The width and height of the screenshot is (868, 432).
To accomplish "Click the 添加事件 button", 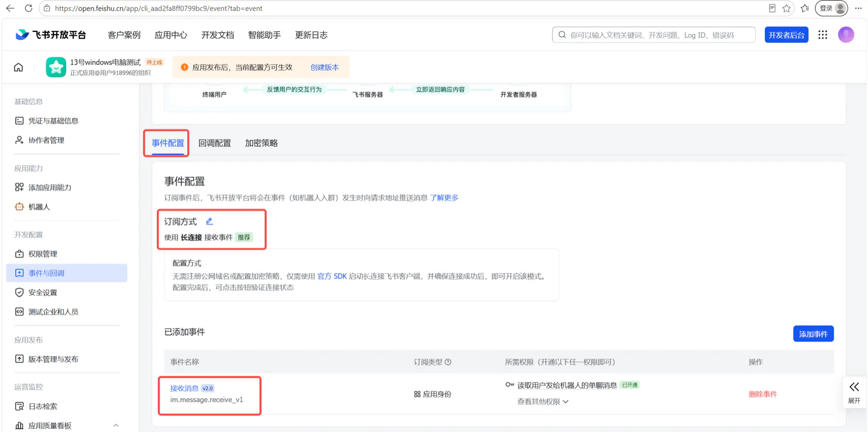I will click(813, 334).
